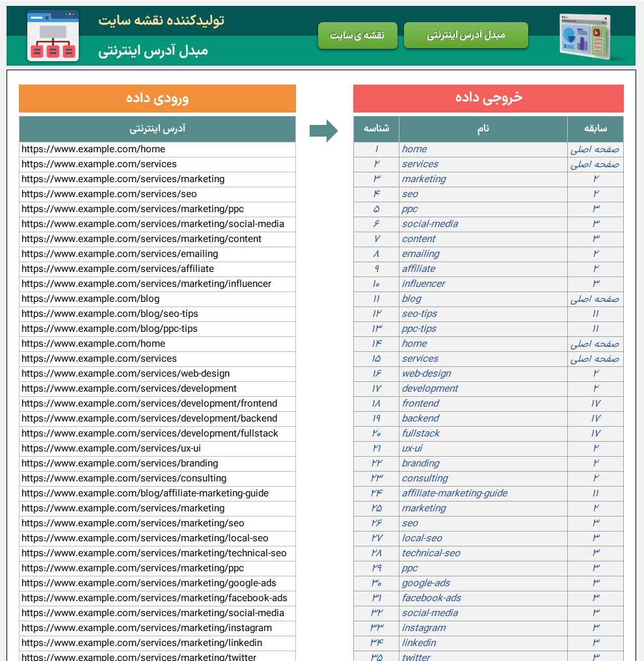Click صفحه اصلی cell in blog row

(x=595, y=299)
